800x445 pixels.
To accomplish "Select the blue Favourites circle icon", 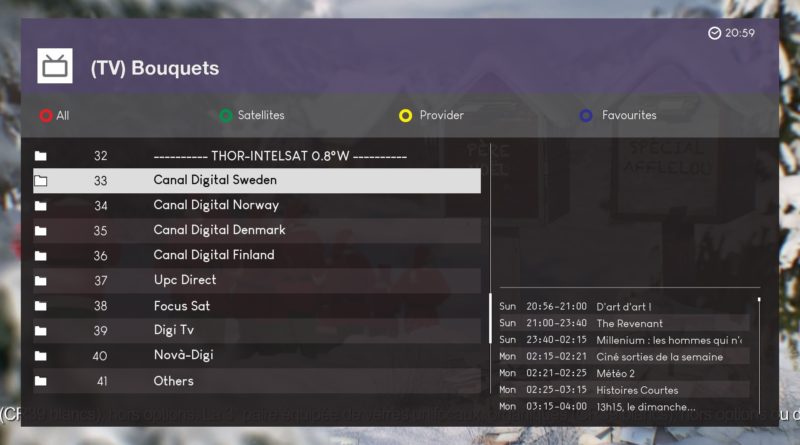I will pos(586,116).
